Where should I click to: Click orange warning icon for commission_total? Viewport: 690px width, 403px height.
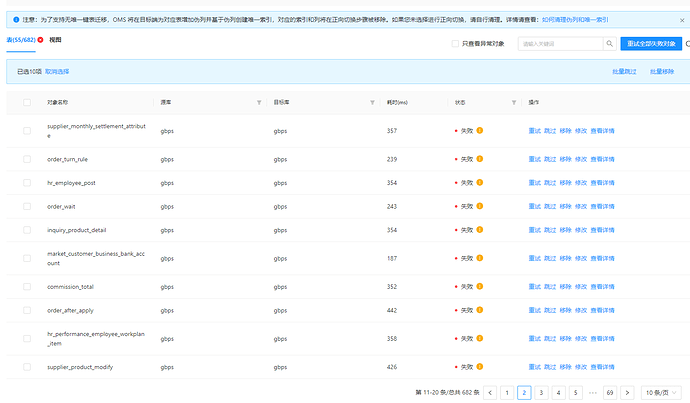click(x=480, y=286)
